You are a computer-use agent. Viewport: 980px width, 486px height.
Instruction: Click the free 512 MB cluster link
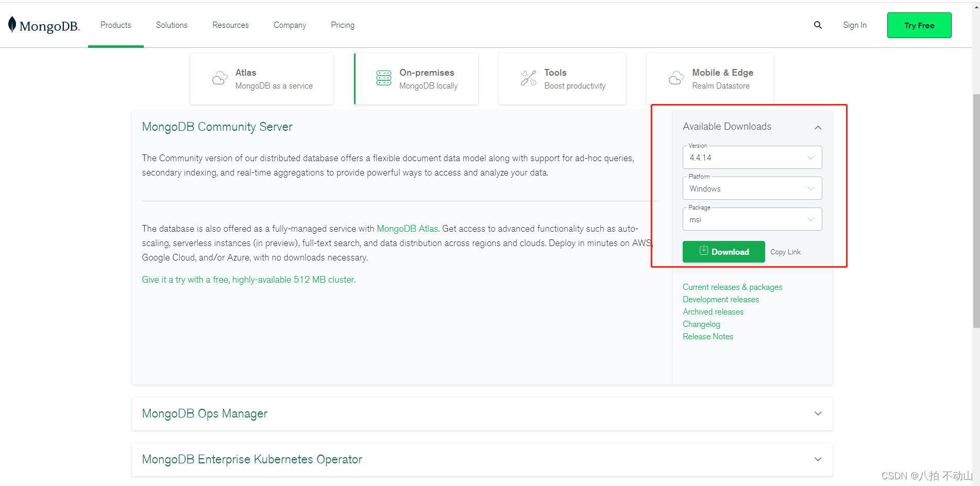pyautogui.click(x=249, y=280)
